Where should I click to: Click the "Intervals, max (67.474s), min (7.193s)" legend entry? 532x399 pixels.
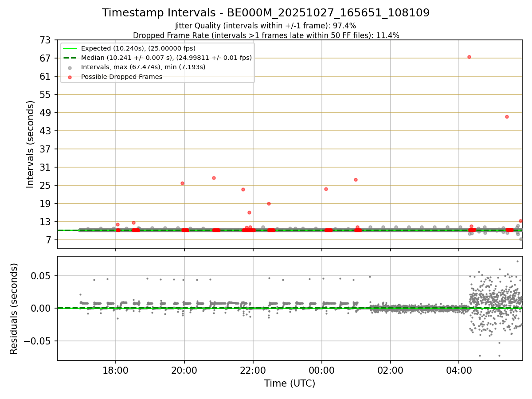pyautogui.click(x=143, y=67)
